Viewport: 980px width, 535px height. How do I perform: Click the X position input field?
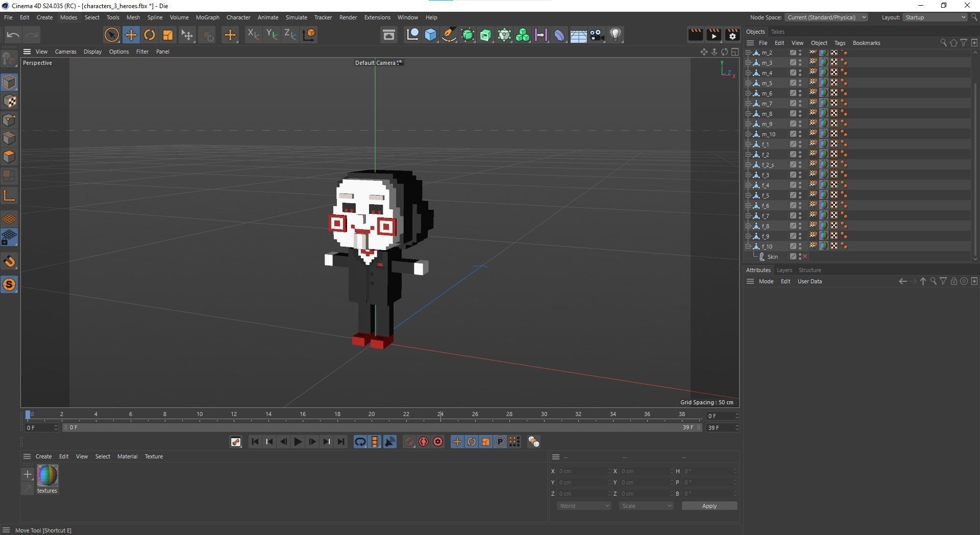pyautogui.click(x=584, y=471)
